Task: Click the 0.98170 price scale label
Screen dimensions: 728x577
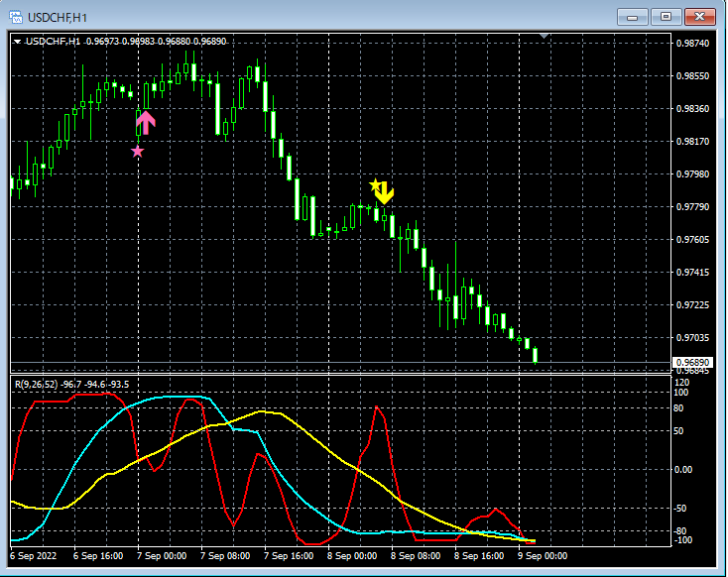Action: pyautogui.click(x=692, y=141)
